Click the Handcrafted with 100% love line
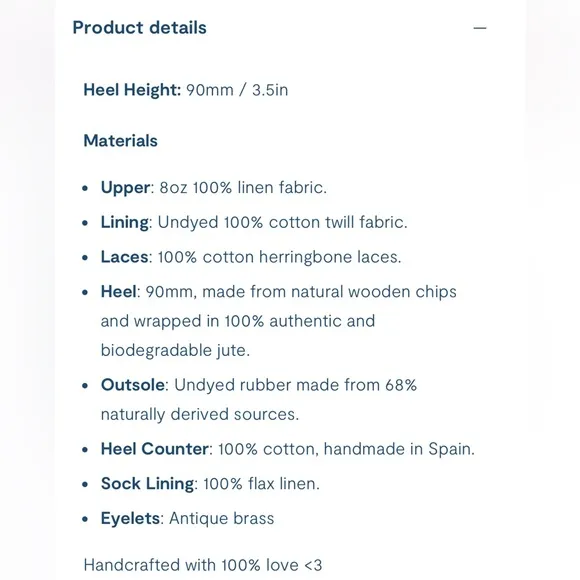 coord(203,565)
